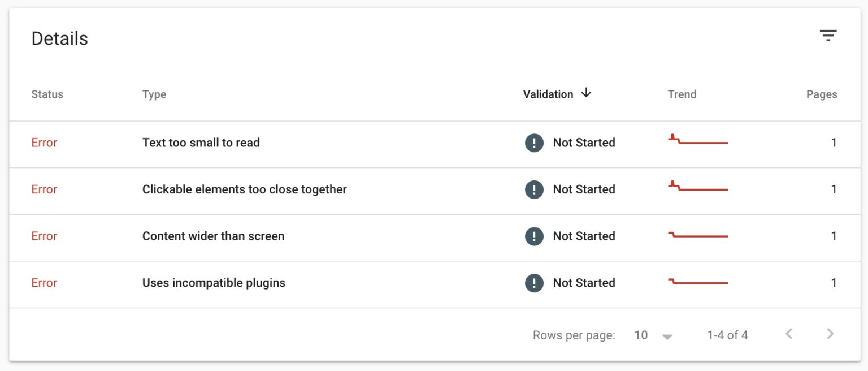The width and height of the screenshot is (868, 371).
Task: Open the filter icon in Details header
Action: (x=828, y=36)
